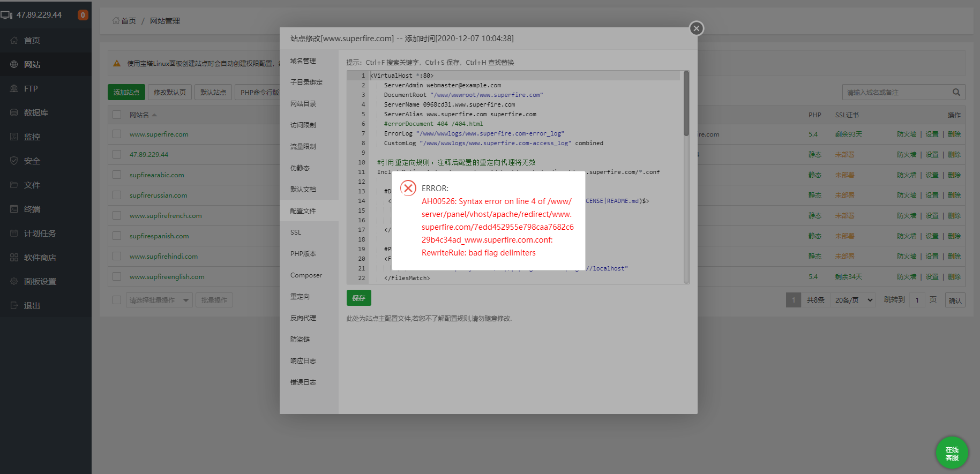Click the gear icon for 面板设置
This screenshot has height=474, width=980.
tap(14, 281)
